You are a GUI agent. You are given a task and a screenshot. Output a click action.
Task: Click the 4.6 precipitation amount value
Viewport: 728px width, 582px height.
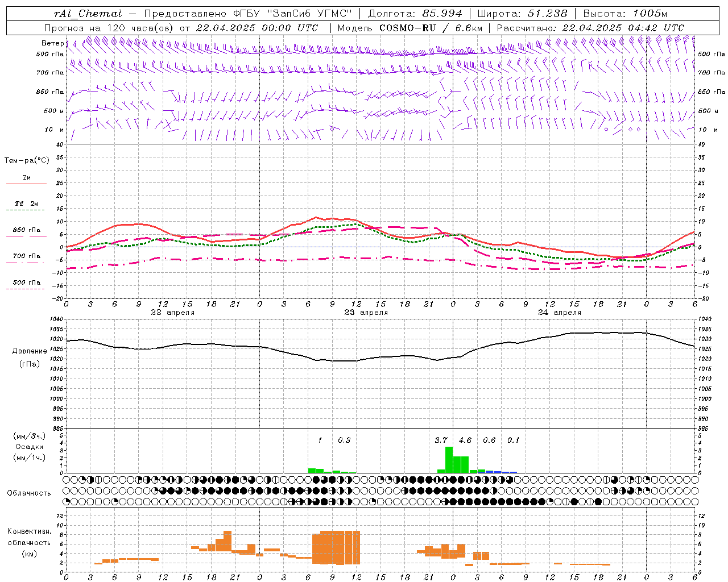[x=465, y=440]
